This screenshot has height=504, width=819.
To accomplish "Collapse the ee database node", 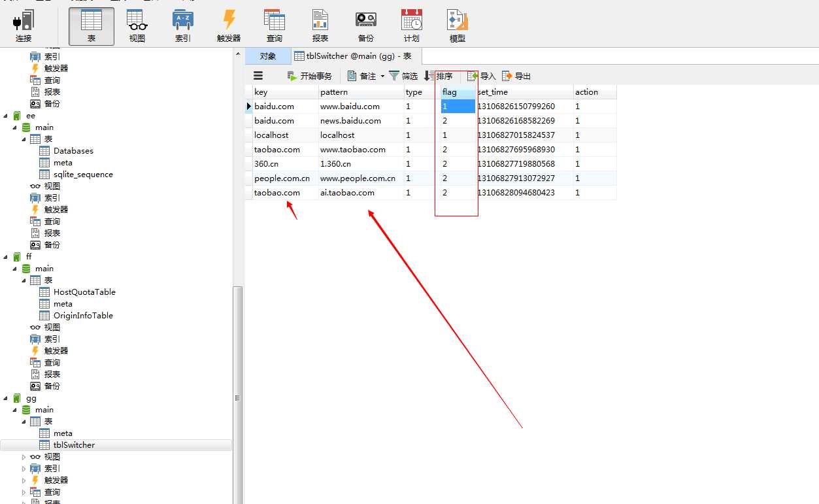I will coord(6,116).
